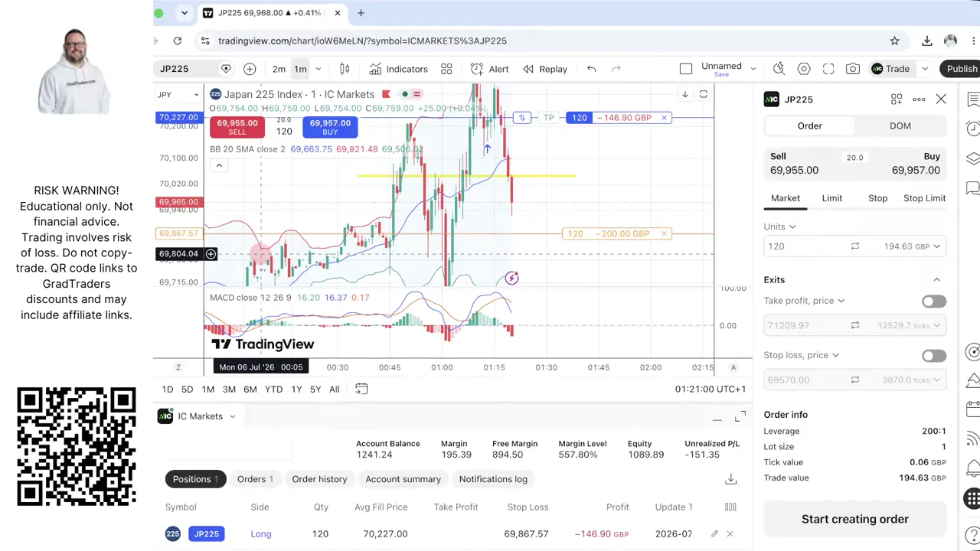Viewport: 980px width, 551px height.
Task: Toggle the protect position arrows on order line
Action: click(x=521, y=118)
